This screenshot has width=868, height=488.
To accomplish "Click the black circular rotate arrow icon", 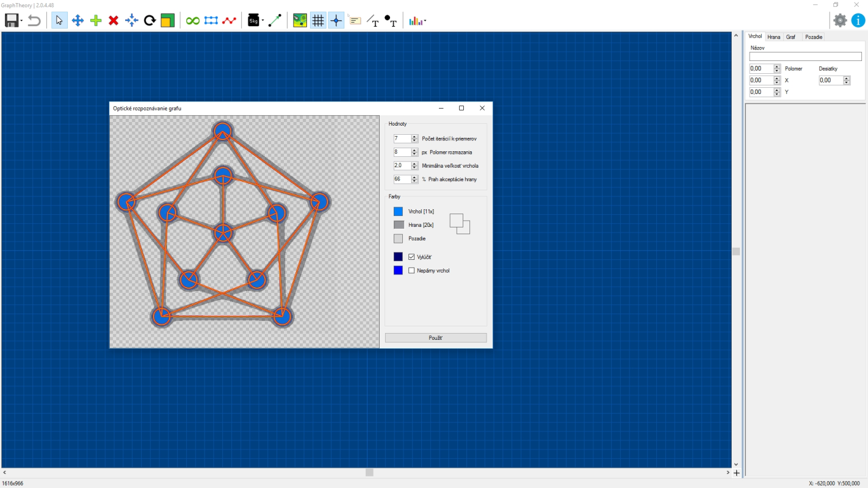I will pyautogui.click(x=150, y=21).
